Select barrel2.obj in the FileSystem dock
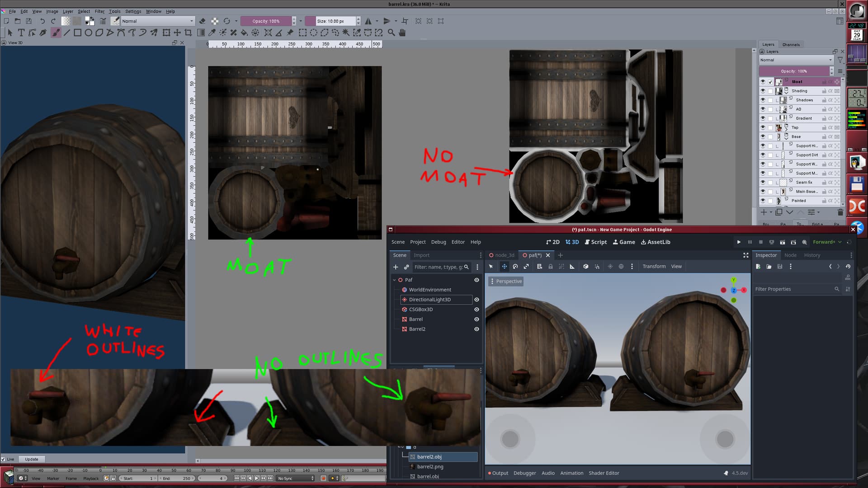This screenshot has height=488, width=868. 429,457
